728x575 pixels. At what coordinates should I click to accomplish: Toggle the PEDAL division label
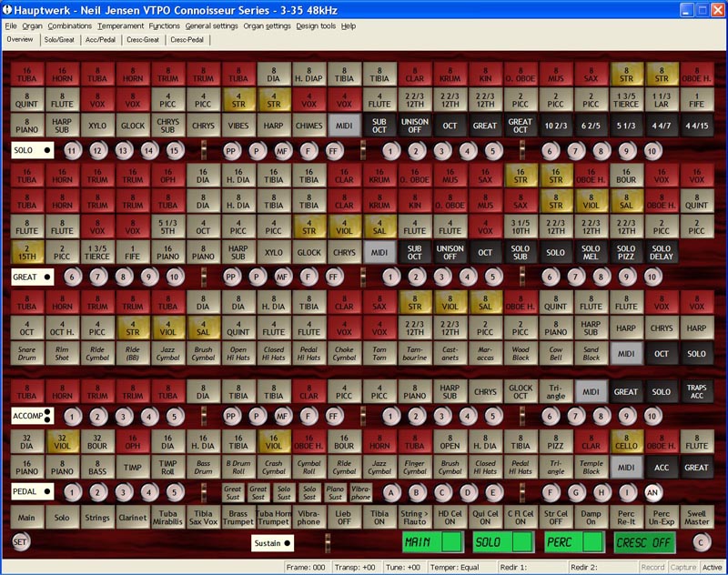click(x=33, y=491)
